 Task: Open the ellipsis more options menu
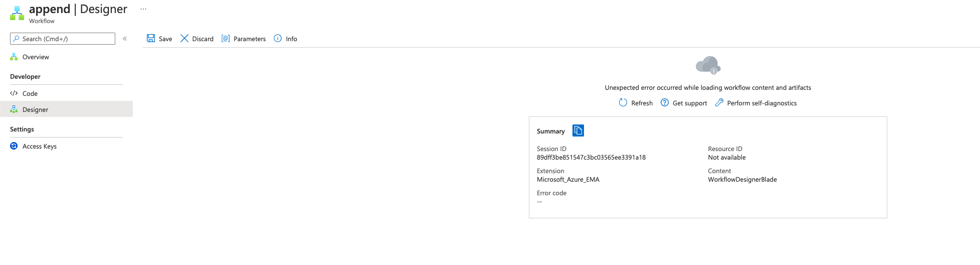click(143, 9)
